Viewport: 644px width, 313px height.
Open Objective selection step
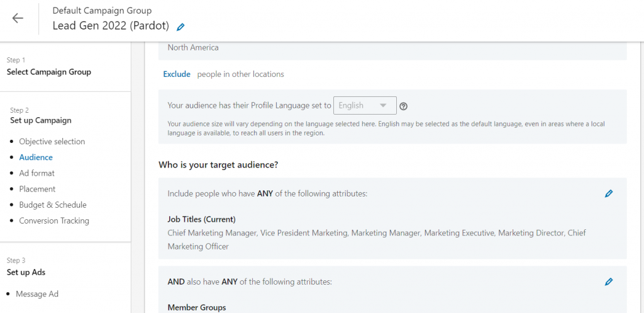[x=52, y=142]
